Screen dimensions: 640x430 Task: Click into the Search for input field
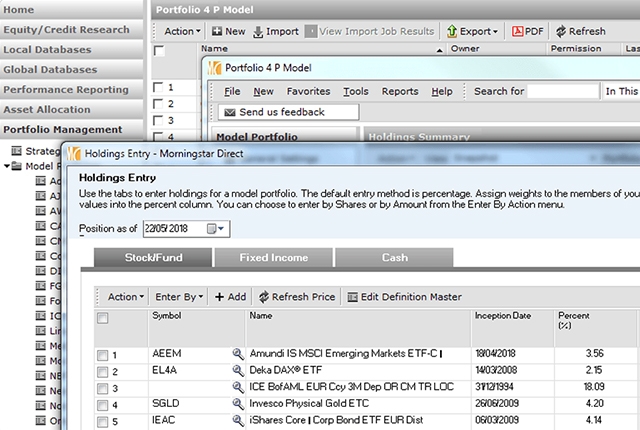[x=563, y=91]
